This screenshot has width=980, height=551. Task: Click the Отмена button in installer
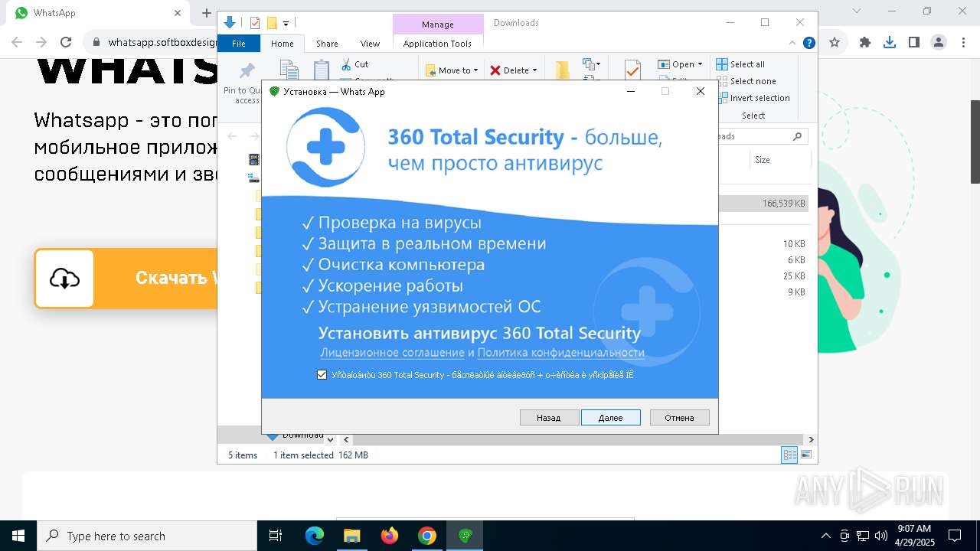[679, 418]
